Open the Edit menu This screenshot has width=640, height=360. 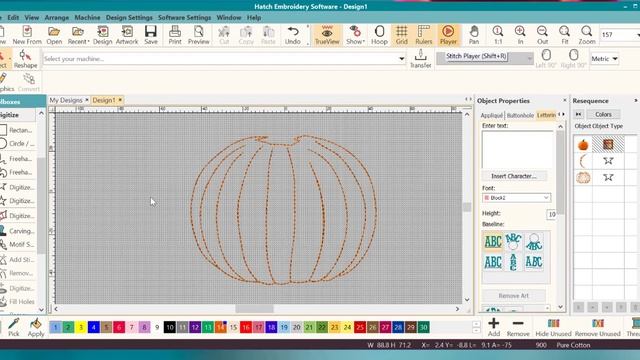click(13, 18)
